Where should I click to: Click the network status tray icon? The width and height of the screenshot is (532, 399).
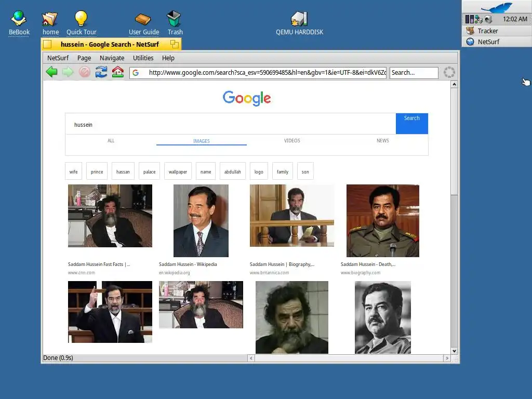click(x=478, y=19)
